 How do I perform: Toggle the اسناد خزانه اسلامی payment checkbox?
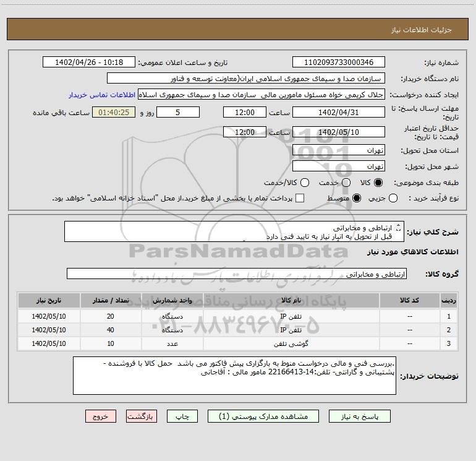click(x=300, y=198)
